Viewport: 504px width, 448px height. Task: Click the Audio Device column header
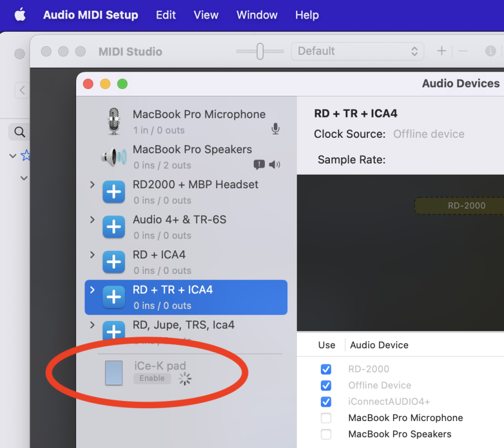(x=379, y=345)
